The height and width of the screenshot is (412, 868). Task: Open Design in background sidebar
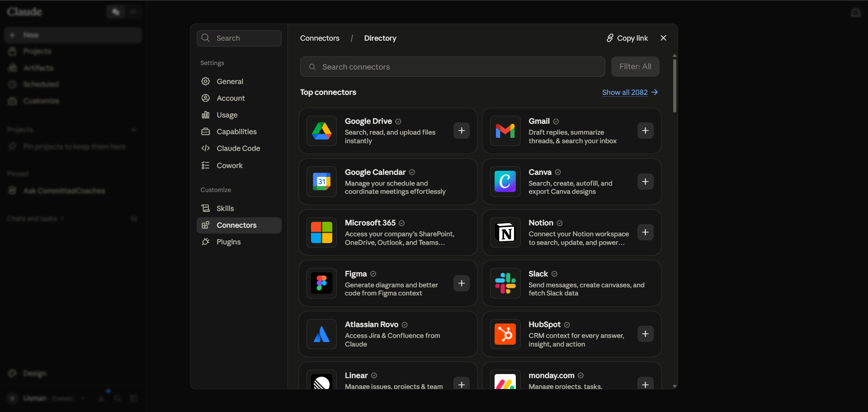click(73, 374)
